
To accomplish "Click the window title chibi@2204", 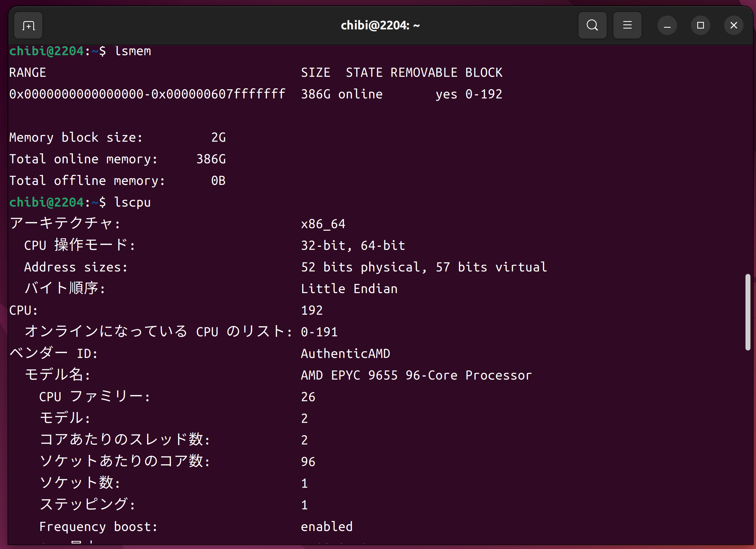I will point(380,25).
